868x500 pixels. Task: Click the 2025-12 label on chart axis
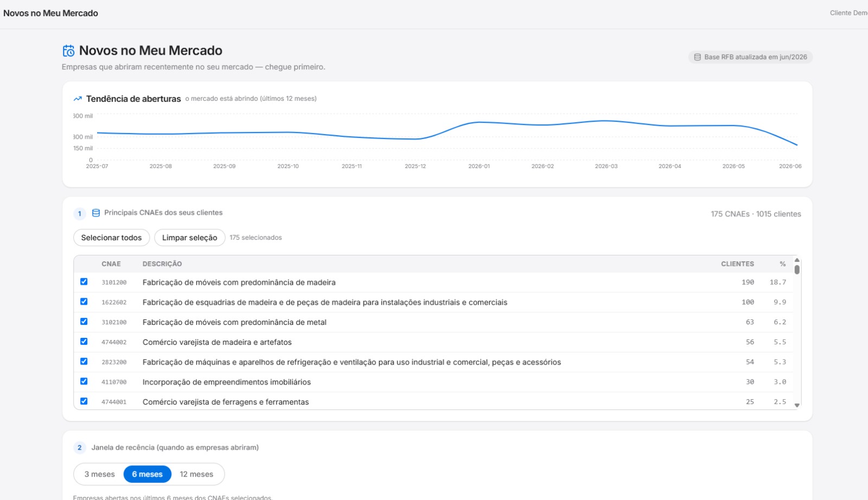tap(416, 166)
